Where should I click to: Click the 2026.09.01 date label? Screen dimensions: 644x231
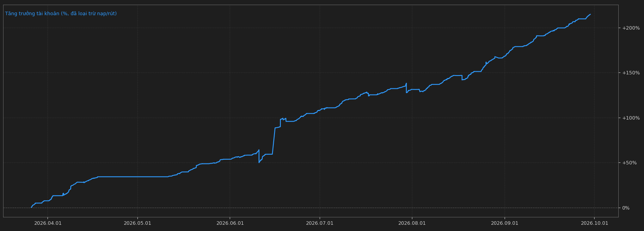[x=505, y=223]
